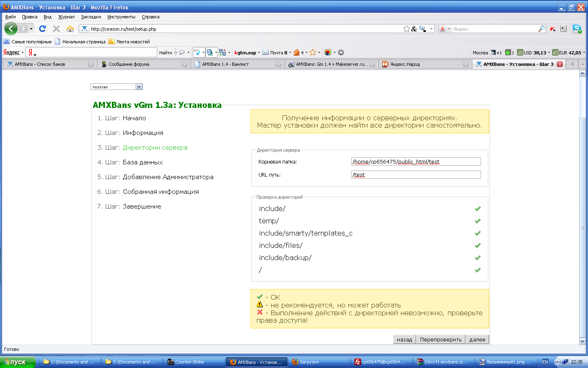This screenshot has height=368, width=588.
Task: Expand the kgtm.sup dropdown
Action: tap(259, 52)
